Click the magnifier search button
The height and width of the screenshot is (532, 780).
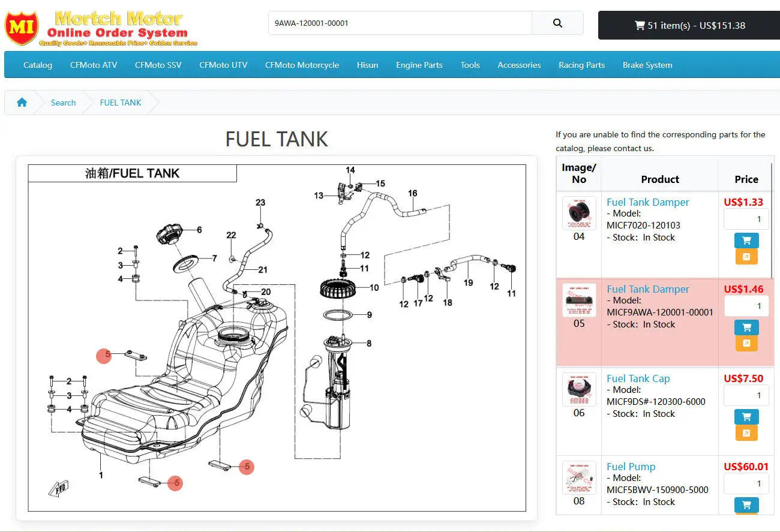(557, 23)
